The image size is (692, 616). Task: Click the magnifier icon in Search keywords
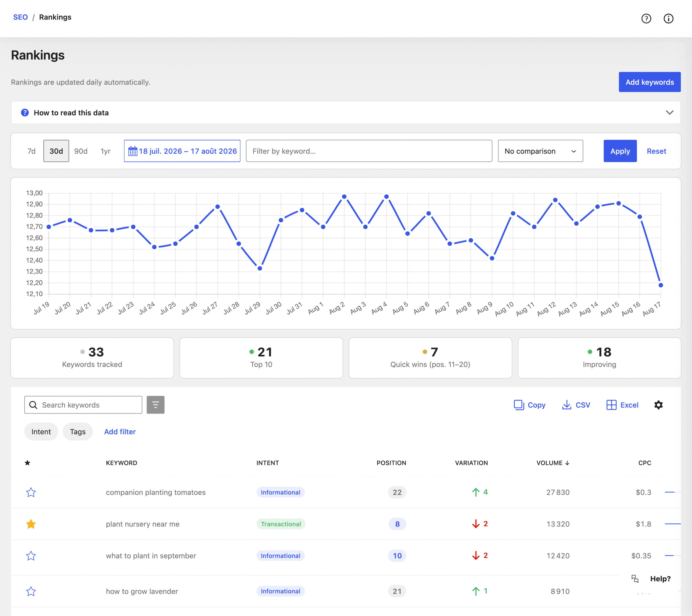point(33,405)
